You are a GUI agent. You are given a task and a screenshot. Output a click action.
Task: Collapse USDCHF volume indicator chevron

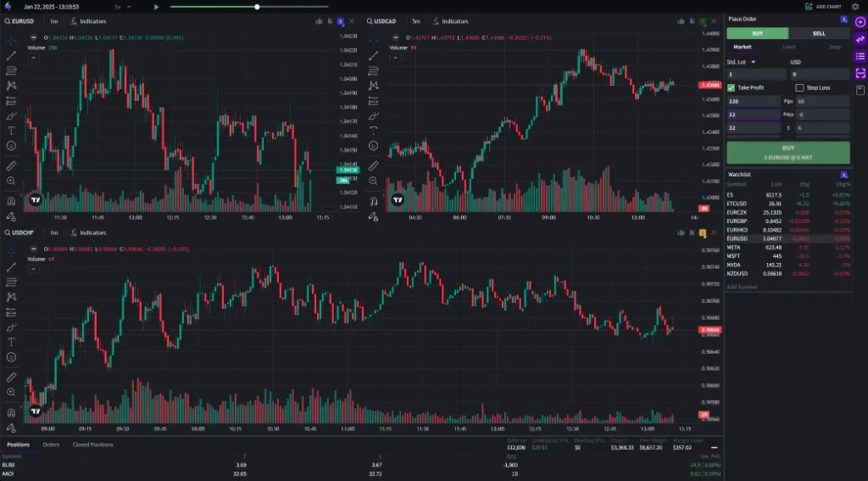pos(33,269)
